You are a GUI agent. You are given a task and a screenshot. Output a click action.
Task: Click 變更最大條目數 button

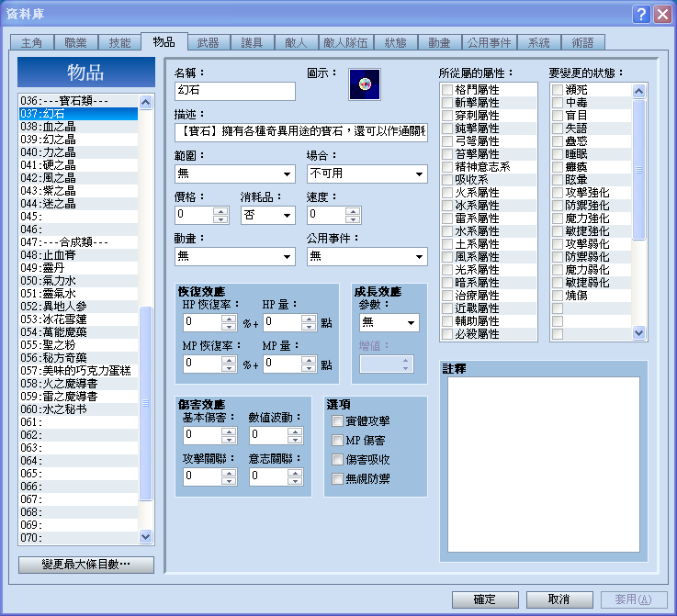coord(86,565)
